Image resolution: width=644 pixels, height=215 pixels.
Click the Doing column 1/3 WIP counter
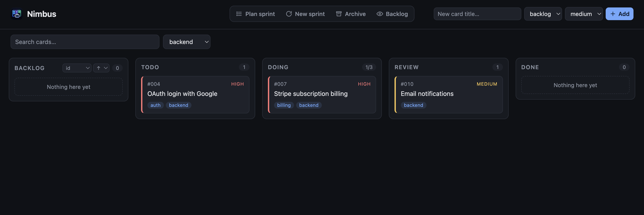tap(369, 67)
